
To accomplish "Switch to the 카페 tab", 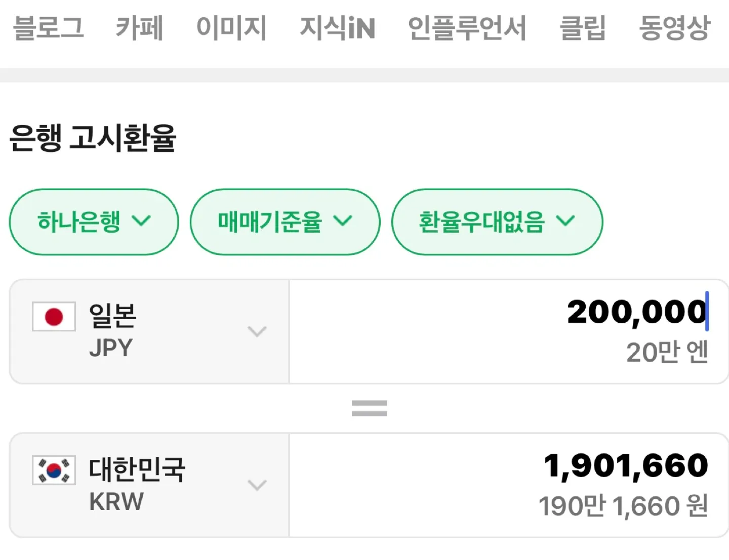I will click(139, 28).
